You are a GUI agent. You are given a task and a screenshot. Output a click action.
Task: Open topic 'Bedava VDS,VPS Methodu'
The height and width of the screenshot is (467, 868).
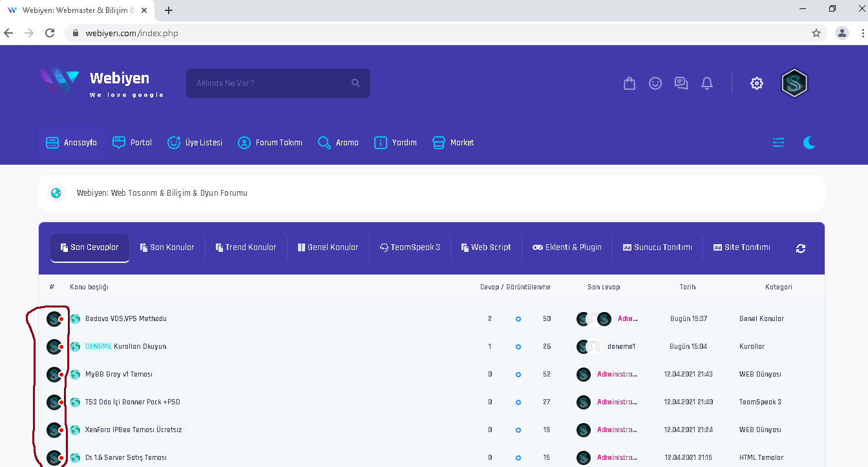[126, 319]
